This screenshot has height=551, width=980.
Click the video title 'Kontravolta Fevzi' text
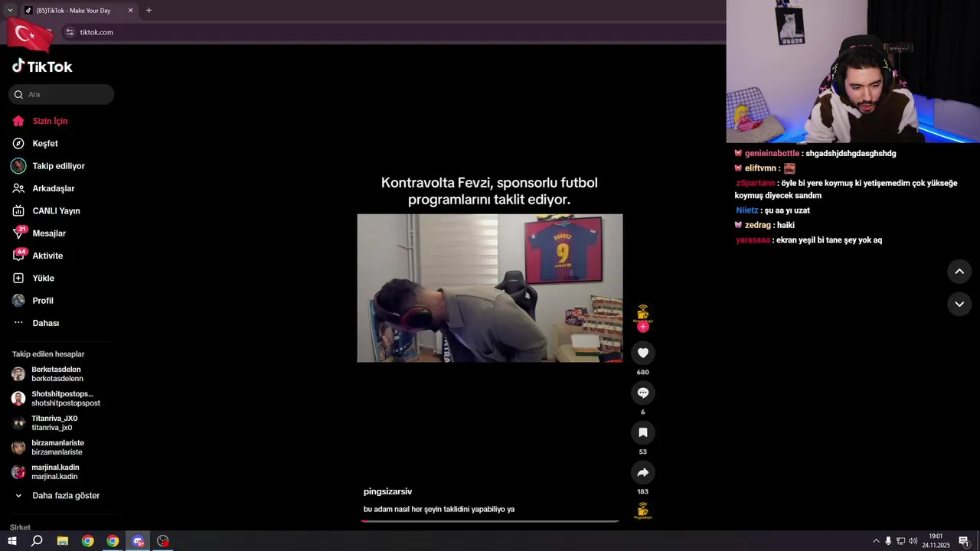[x=489, y=191]
